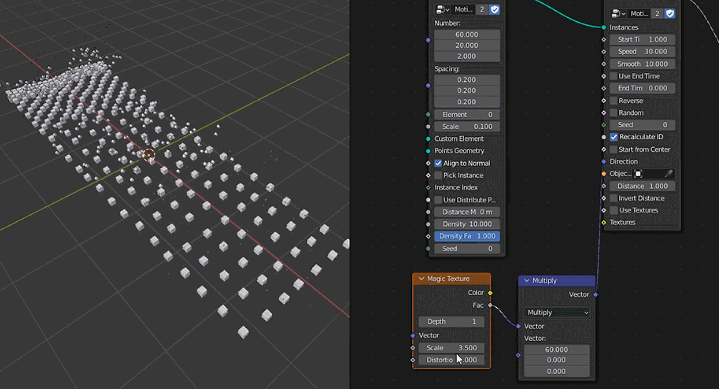Click the highlighted Density Fa 1.000 field
Viewport: 719px width, 389px height.
[467, 236]
